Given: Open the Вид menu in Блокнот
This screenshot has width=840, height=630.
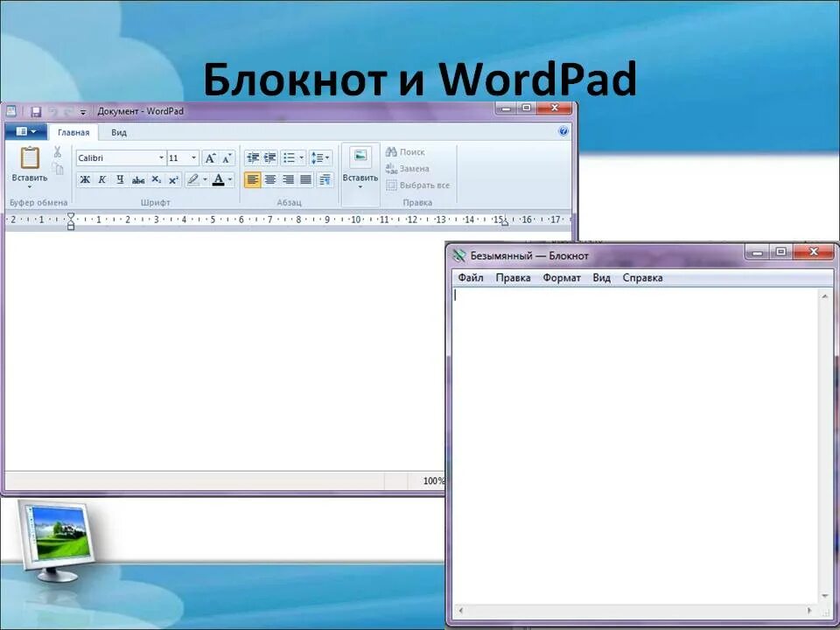Looking at the screenshot, I should 602,277.
